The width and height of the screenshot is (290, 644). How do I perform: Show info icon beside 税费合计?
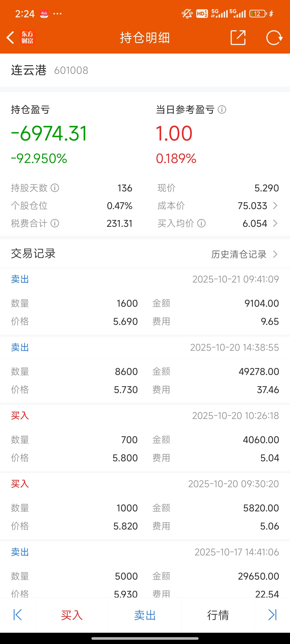click(55, 223)
